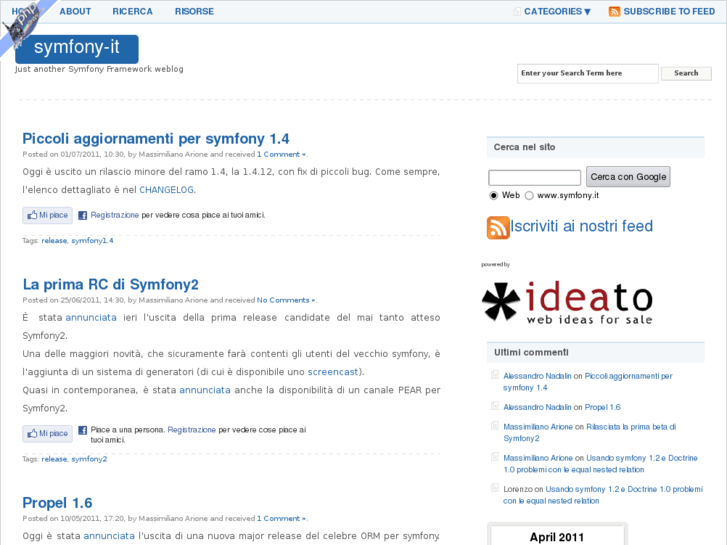Image resolution: width=727 pixels, height=545 pixels.
Task: Click the symfony-it site logo
Action: coord(77,49)
